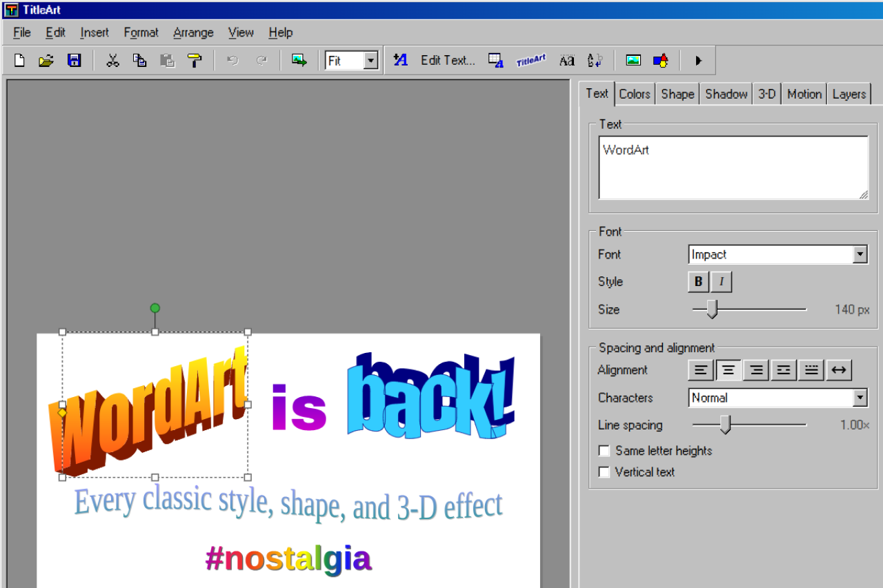The width and height of the screenshot is (883, 588).
Task: Insert new text with the blue A icon
Action: coord(401,61)
